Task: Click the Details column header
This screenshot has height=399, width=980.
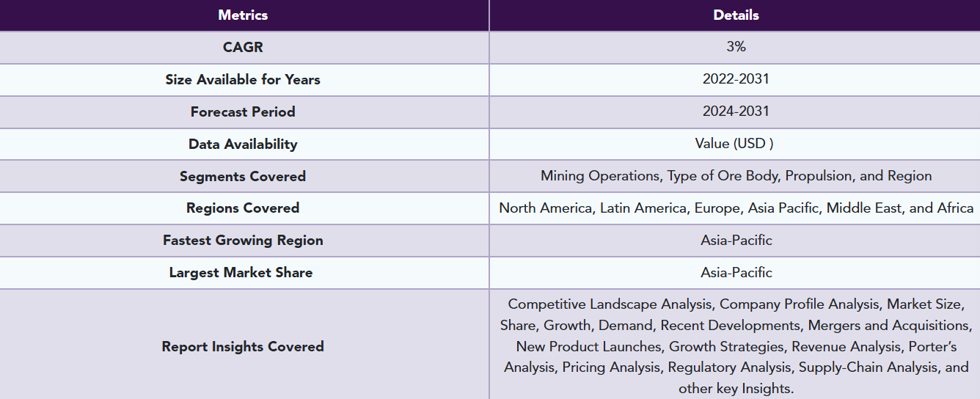Action: click(x=736, y=15)
